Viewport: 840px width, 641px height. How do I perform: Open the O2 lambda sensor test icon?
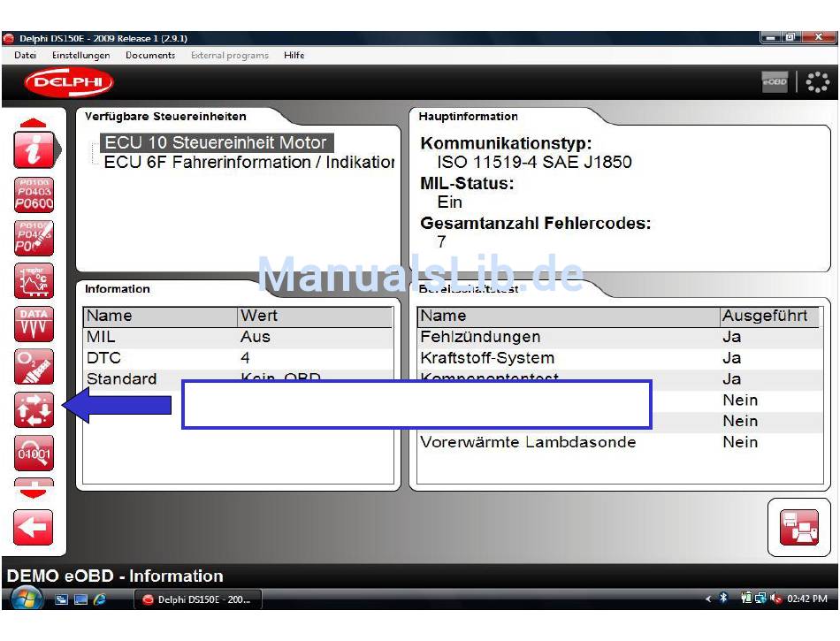coord(34,367)
